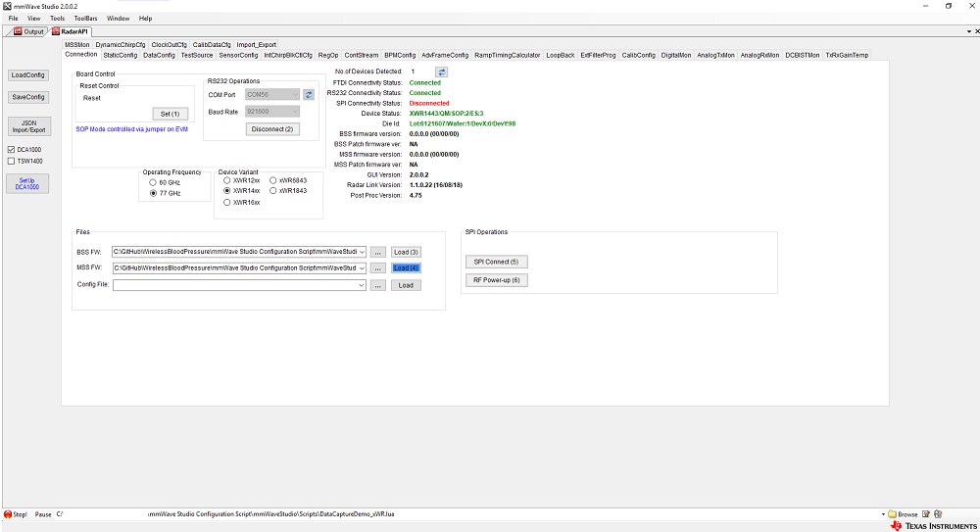Uncheck the DCA1000 checkbox
980x532 pixels.
11,150
